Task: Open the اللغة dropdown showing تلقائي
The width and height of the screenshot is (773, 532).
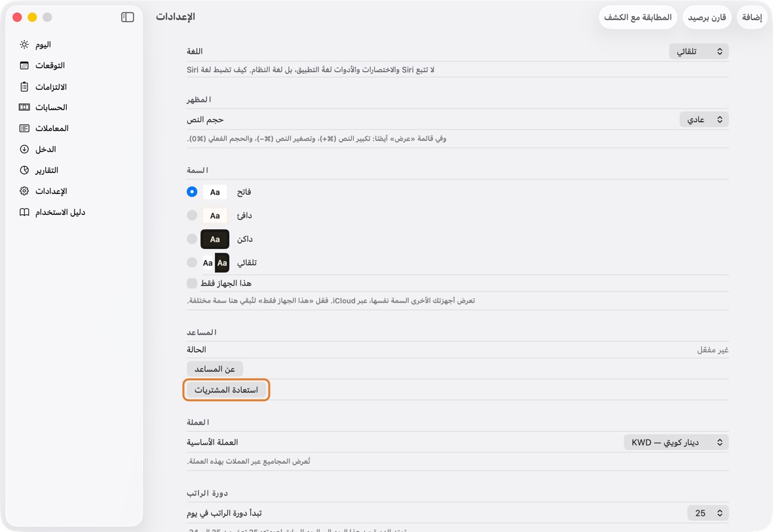Action: [x=698, y=51]
